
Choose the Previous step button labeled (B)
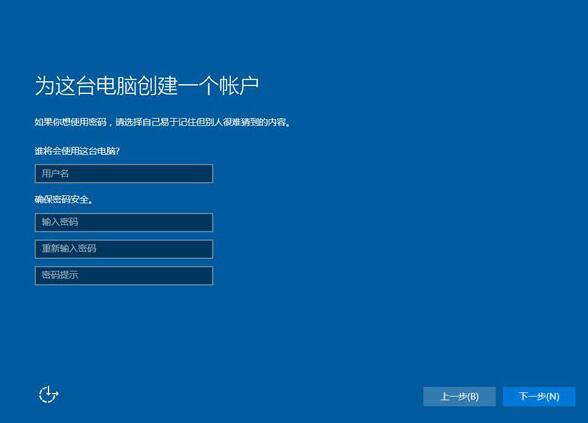(x=459, y=396)
